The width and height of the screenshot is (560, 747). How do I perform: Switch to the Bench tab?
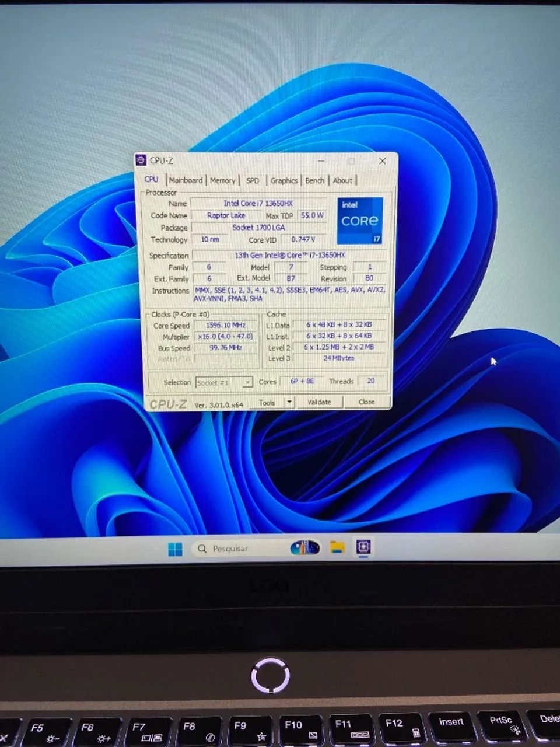pyautogui.click(x=314, y=180)
